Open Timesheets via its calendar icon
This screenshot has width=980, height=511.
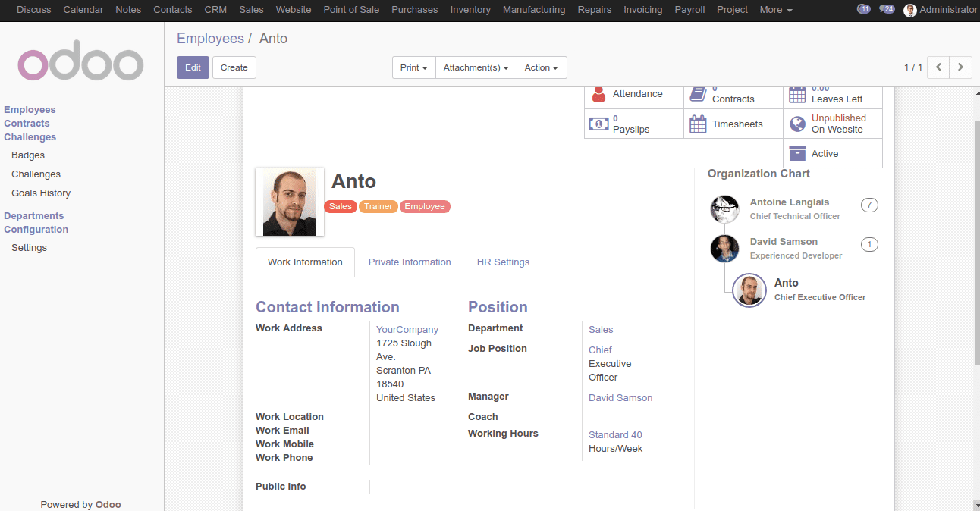[697, 124]
